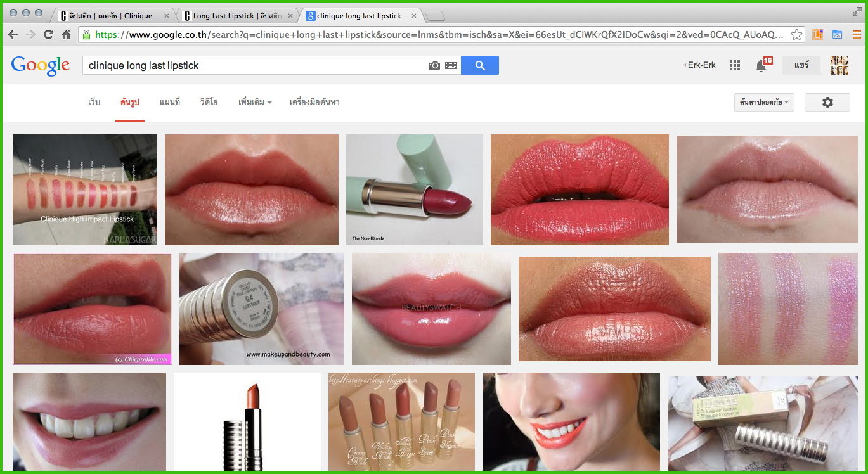The image size is (868, 474).
Task: Open the +Erk-Erk profile link
Action: (x=699, y=65)
